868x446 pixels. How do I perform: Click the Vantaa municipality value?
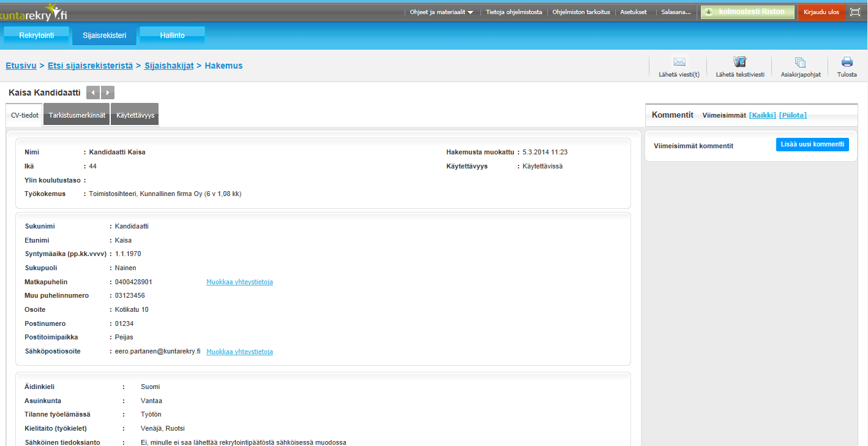[x=151, y=401]
